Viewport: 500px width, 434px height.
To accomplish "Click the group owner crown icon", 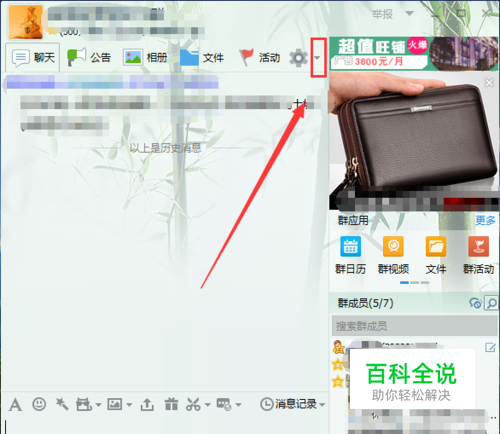I will 338,347.
